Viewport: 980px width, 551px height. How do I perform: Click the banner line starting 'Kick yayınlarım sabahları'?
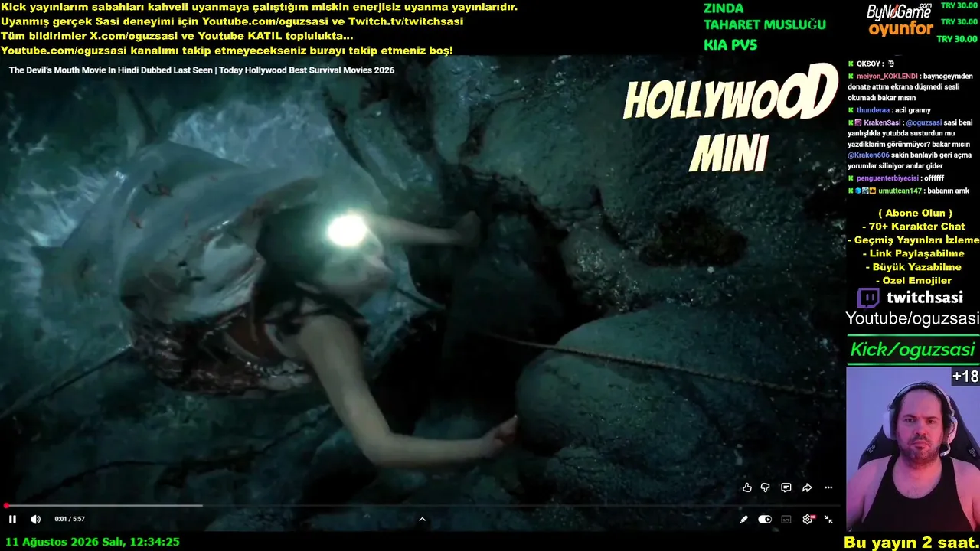point(260,7)
